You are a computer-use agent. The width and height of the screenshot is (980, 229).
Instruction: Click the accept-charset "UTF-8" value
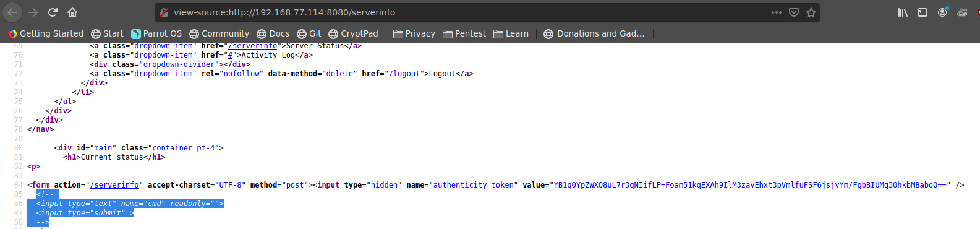coord(230,185)
